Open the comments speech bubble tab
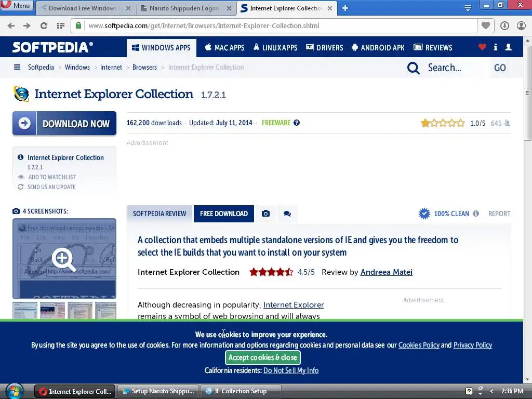 pyautogui.click(x=287, y=214)
